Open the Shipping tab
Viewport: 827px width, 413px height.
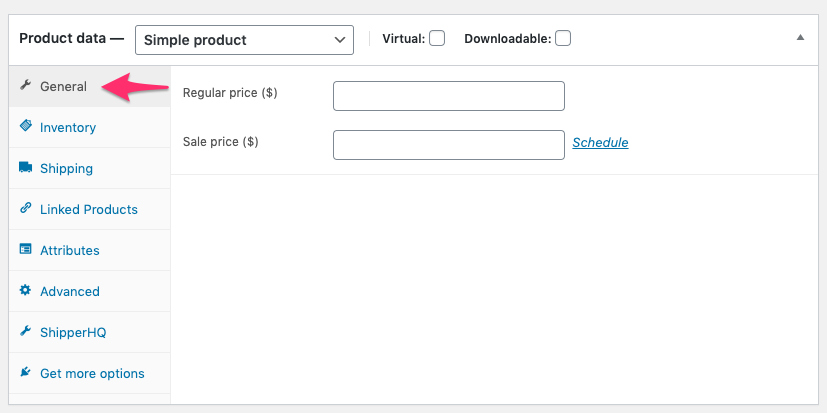(x=66, y=169)
